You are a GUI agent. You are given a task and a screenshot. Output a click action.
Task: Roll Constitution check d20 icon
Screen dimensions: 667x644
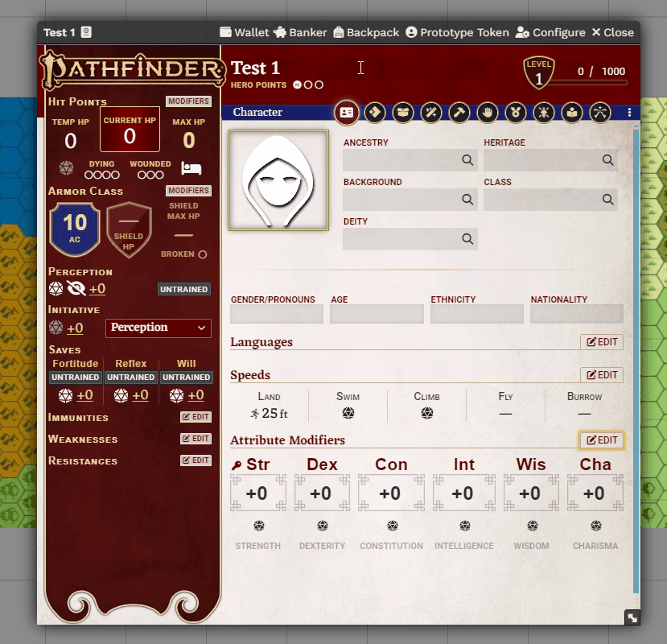[x=392, y=526]
